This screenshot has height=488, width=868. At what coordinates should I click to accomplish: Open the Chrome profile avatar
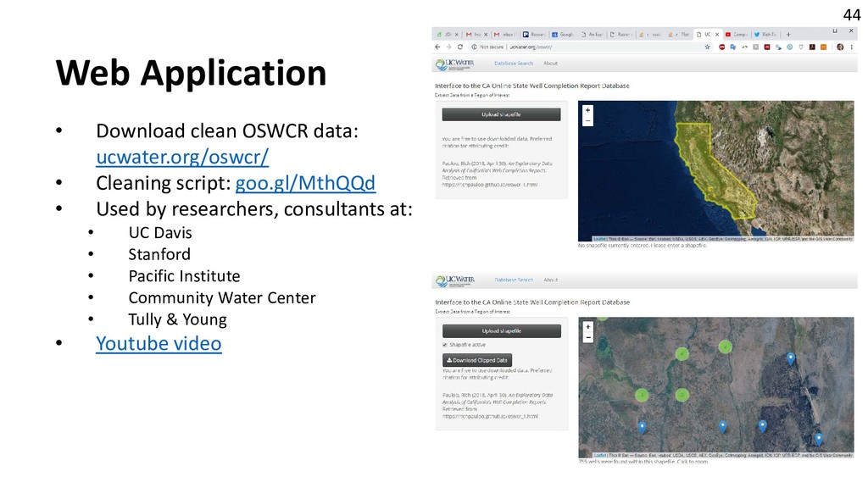click(x=840, y=47)
